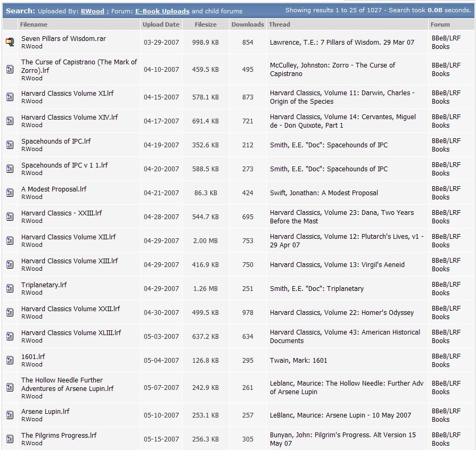This screenshot has width=476, height=450.
Task: Open the A Modest Proposal.lrf file link
Action: (54, 189)
